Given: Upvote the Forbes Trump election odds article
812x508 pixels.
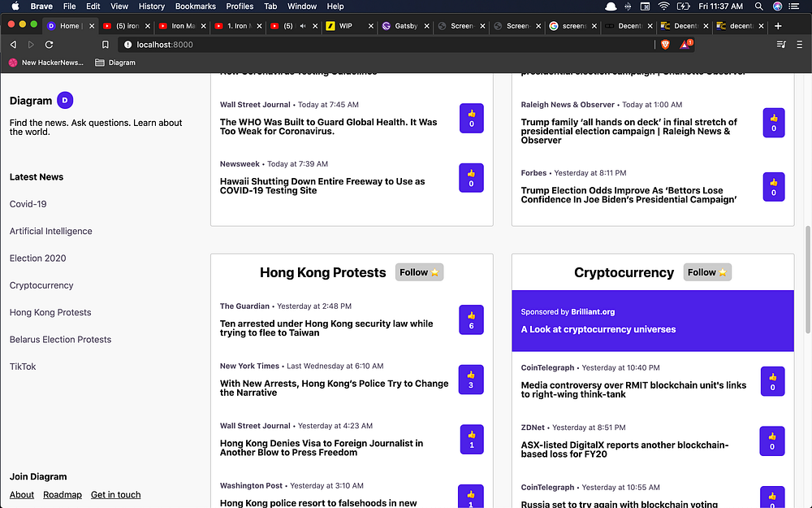Looking at the screenshot, I should (x=774, y=187).
